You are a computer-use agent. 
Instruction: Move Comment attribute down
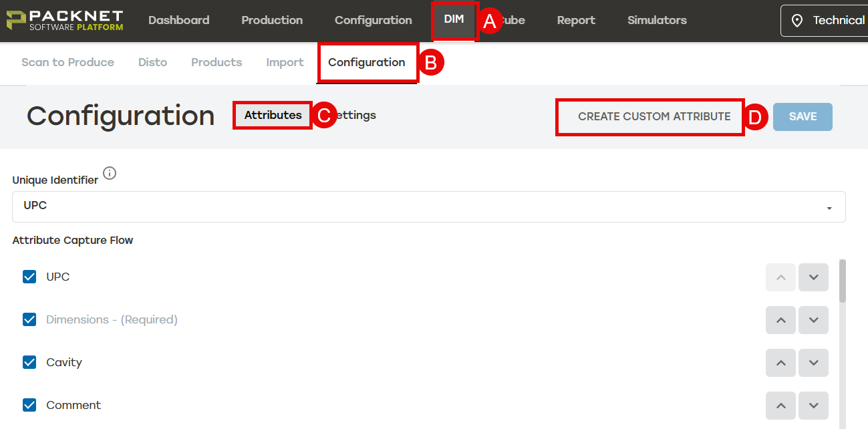(813, 406)
